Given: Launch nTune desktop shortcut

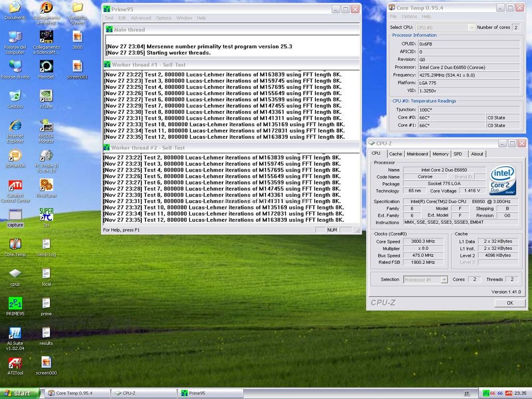Looking at the screenshot, I should click(46, 99).
